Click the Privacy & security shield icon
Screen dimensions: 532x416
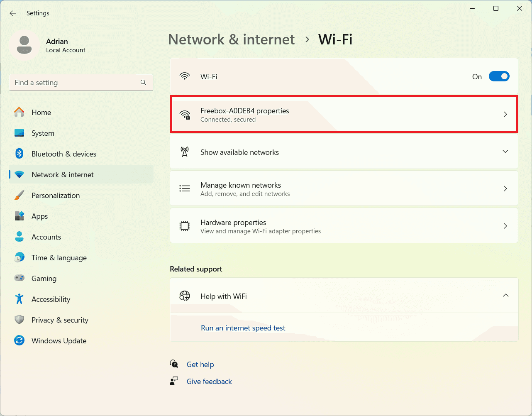[19, 320]
